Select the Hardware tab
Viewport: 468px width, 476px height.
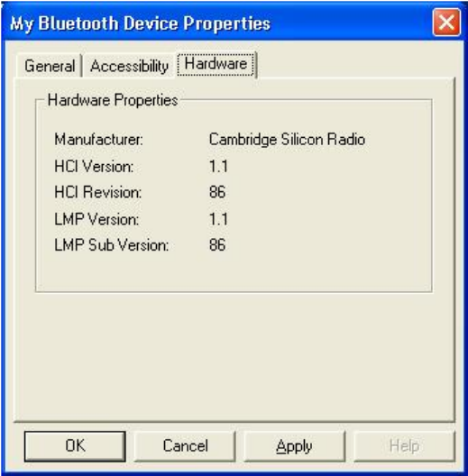click(216, 64)
